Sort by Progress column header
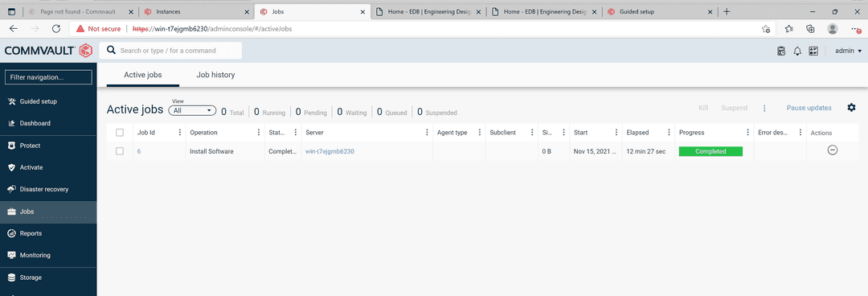 click(691, 133)
